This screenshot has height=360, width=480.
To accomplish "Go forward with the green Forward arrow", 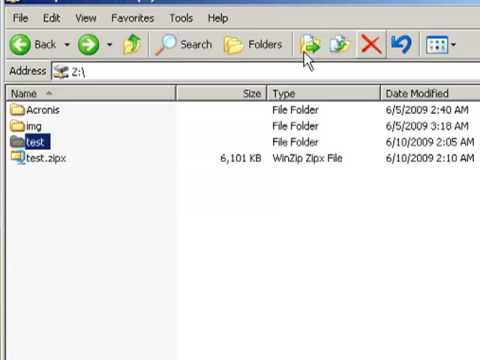I will [x=88, y=44].
